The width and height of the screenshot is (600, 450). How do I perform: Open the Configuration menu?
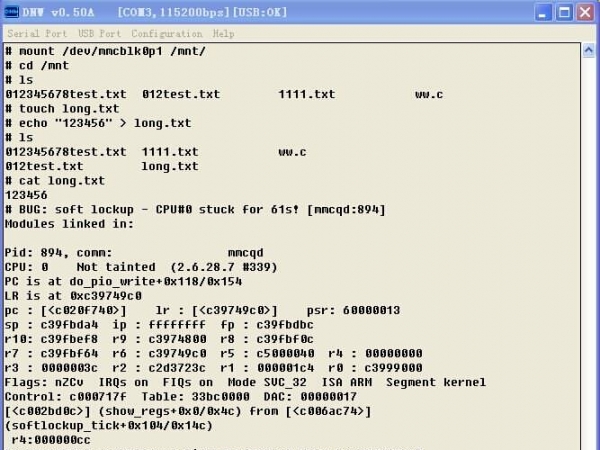pos(166,33)
